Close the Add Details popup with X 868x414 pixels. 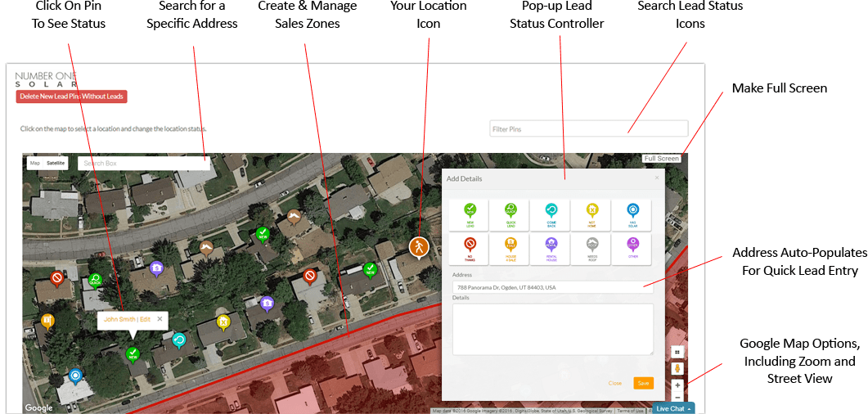coord(657,178)
